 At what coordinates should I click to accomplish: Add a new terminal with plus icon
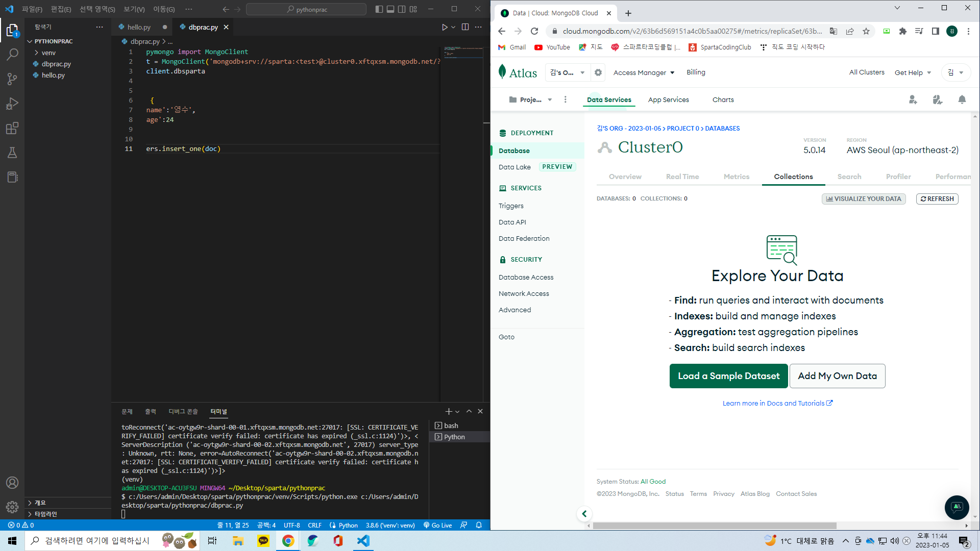(449, 411)
